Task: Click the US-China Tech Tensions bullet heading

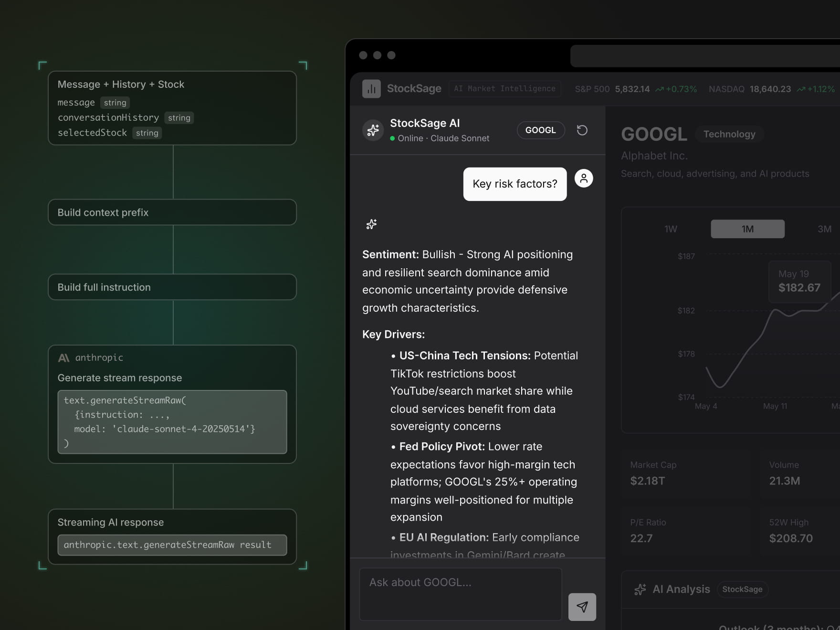Action: pos(465,356)
